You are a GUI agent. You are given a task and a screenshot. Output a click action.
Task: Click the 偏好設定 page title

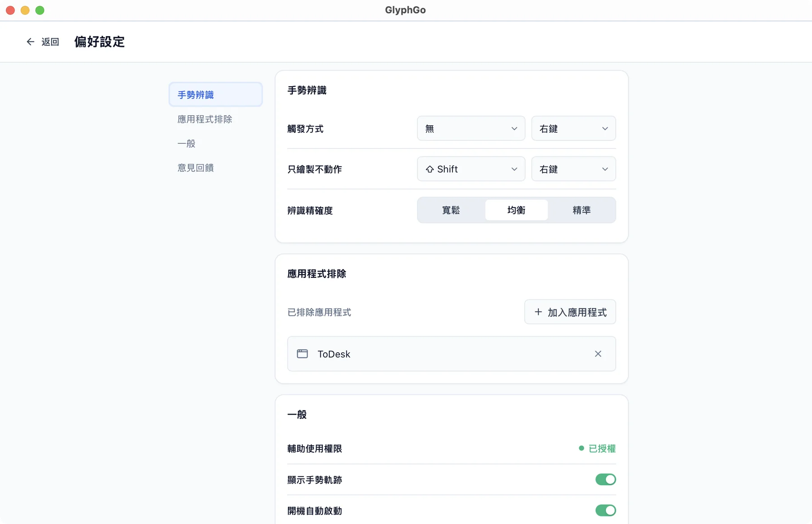pyautogui.click(x=100, y=41)
